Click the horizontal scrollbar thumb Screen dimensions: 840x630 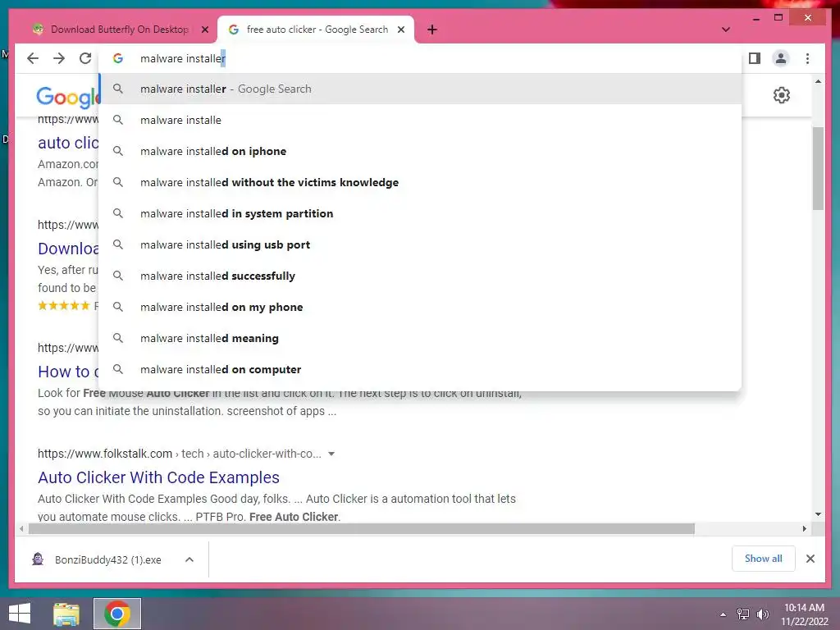tap(362, 529)
